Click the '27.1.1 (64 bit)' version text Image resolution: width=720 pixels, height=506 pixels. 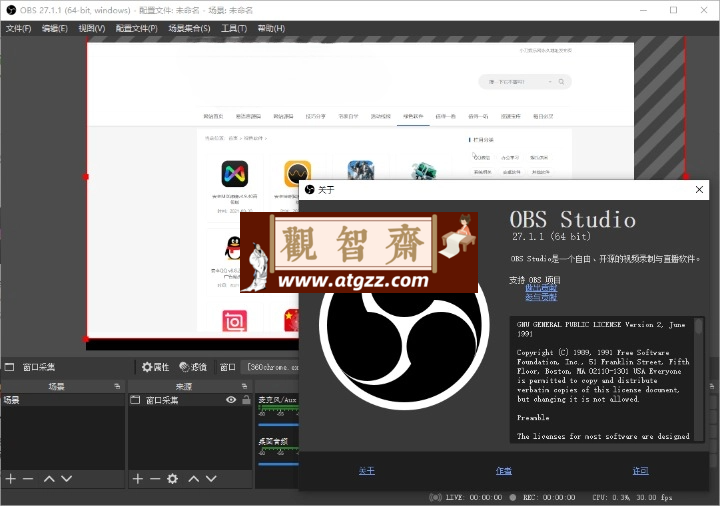coord(551,237)
